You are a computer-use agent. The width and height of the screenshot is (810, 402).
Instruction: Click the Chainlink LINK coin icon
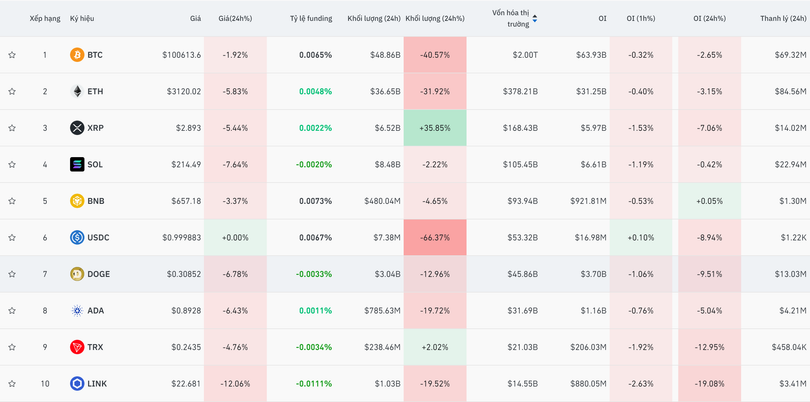pos(77,384)
